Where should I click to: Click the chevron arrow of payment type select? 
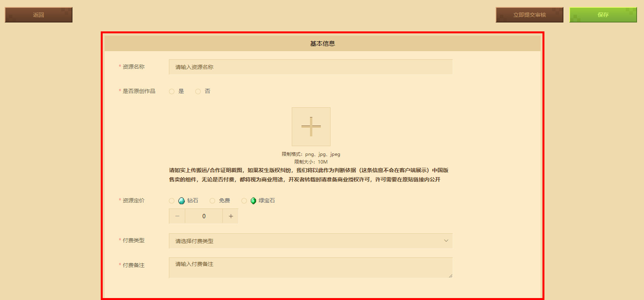pos(446,241)
